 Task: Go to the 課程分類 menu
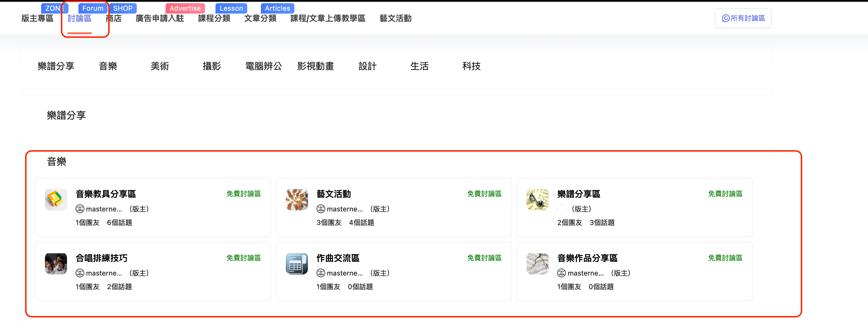[x=214, y=18]
